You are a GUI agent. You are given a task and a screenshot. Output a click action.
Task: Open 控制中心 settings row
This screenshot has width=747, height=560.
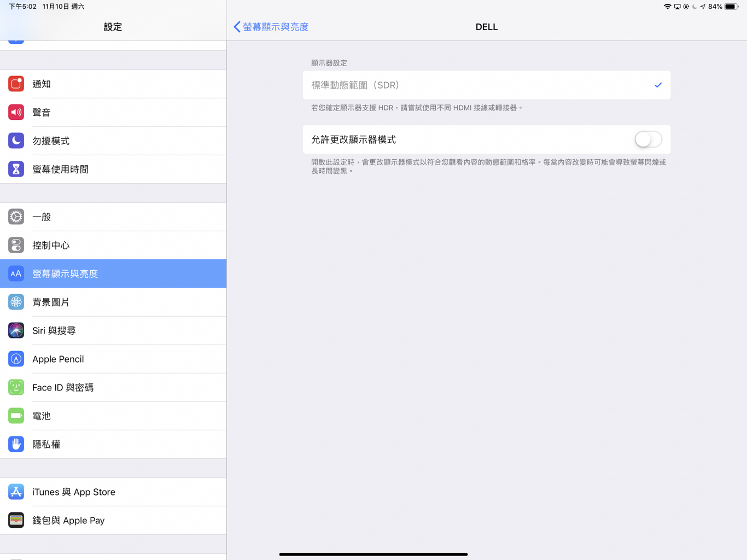[113, 245]
